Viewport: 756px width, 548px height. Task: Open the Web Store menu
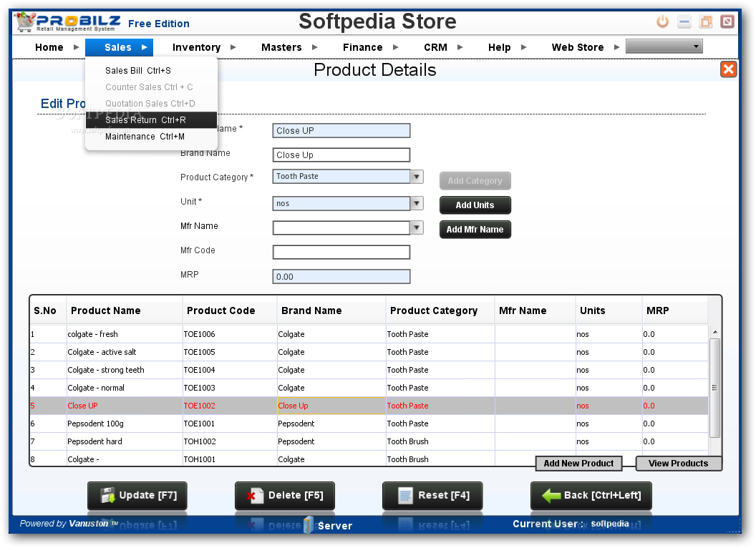pyautogui.click(x=578, y=47)
